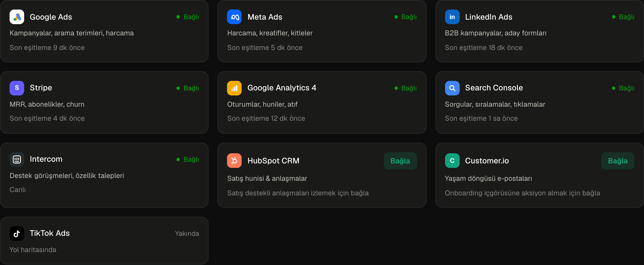Click 'Son eşitleme 5 dk önce' text
Viewport: 644px width, 265px height.
[x=265, y=48]
